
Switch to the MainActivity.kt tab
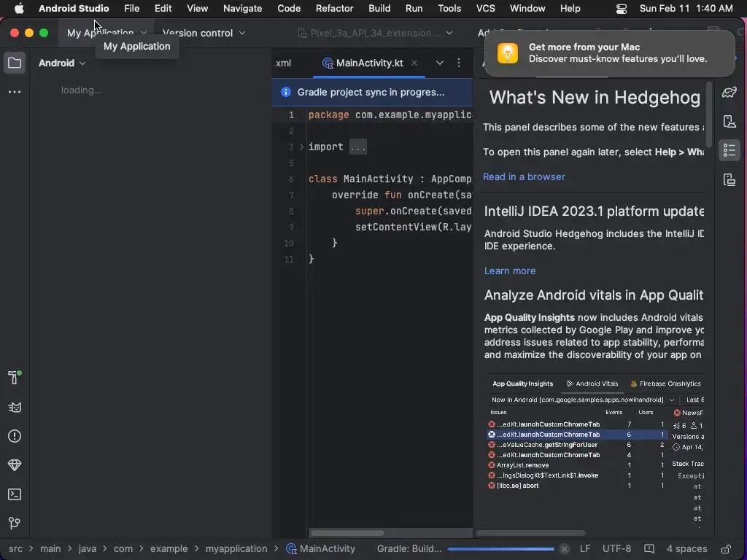(x=369, y=63)
